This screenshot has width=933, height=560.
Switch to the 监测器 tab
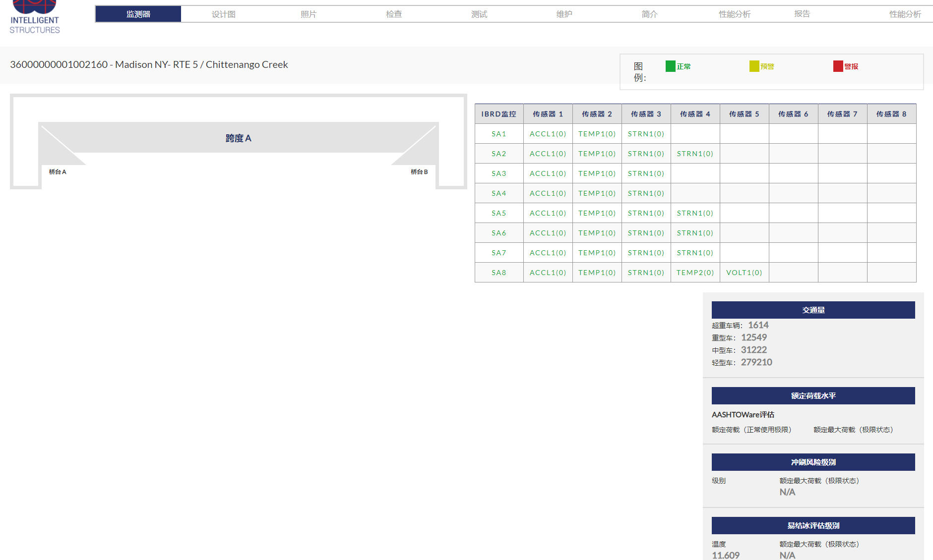[x=138, y=14]
